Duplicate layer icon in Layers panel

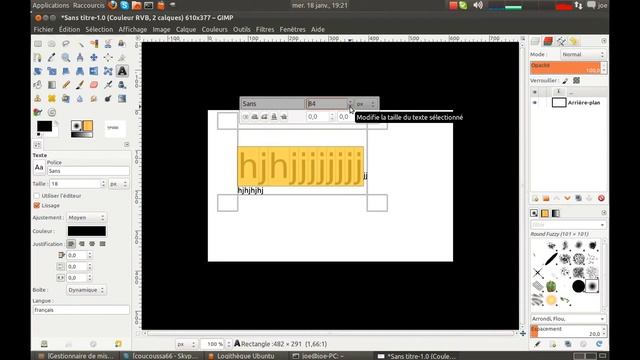(x=578, y=198)
